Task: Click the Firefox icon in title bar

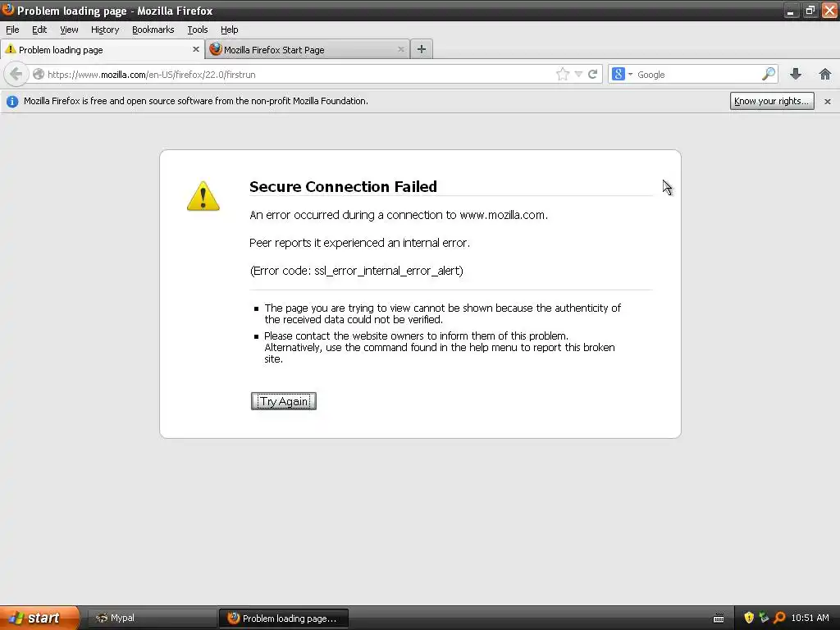Action: pos(8,10)
